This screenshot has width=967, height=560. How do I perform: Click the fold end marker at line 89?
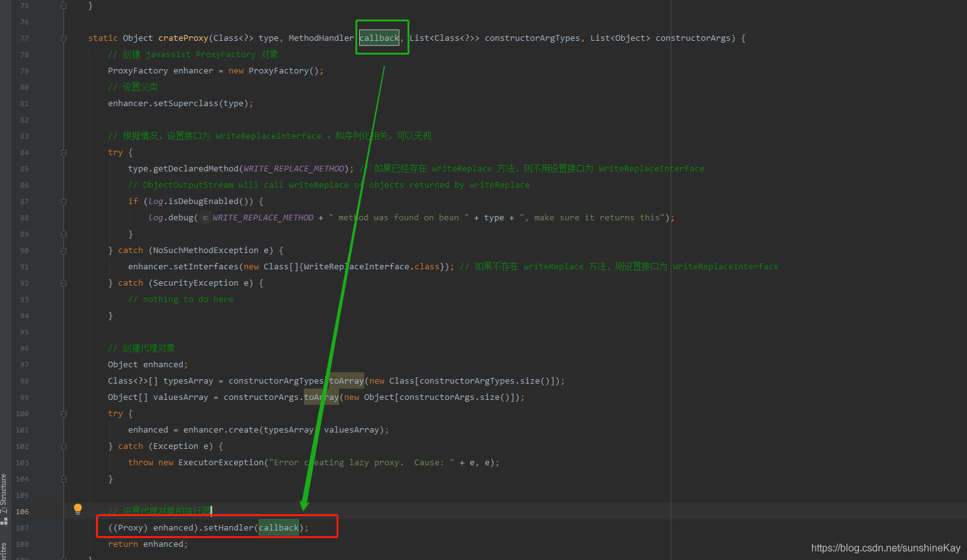click(x=63, y=234)
